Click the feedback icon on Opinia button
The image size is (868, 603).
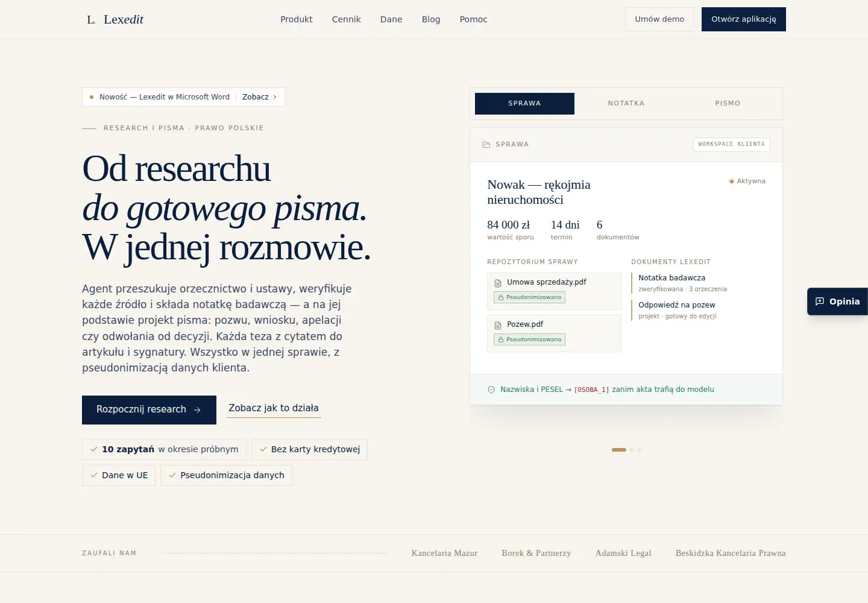[x=820, y=301]
